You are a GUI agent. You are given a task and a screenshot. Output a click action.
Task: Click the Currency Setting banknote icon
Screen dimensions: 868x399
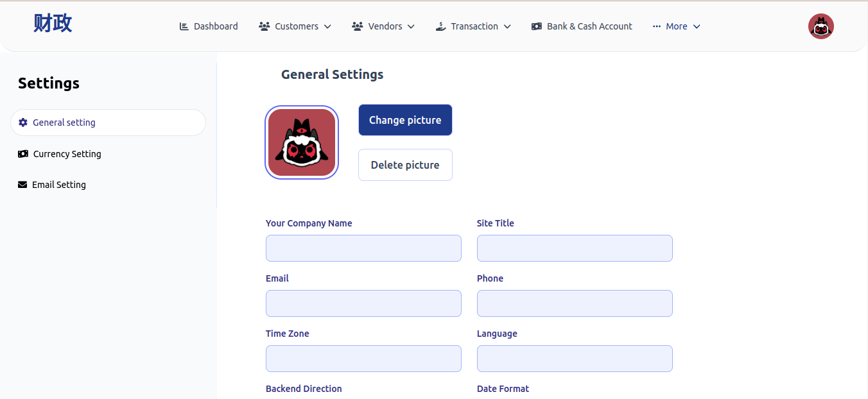coord(23,154)
